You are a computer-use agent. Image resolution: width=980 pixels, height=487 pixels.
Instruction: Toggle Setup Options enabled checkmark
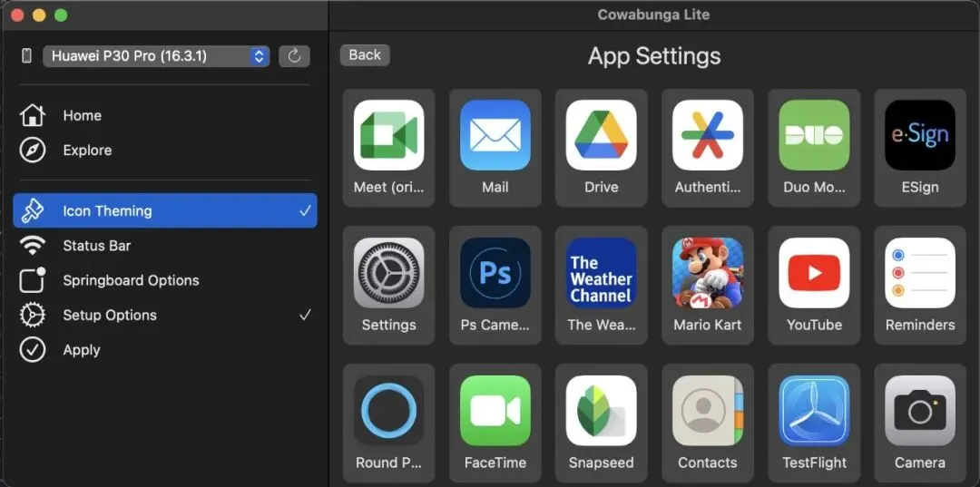(x=304, y=316)
